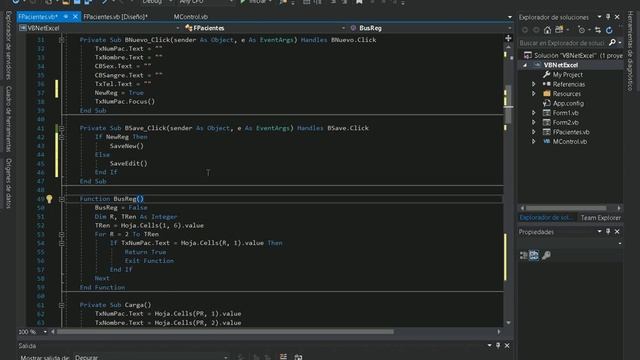This screenshot has height=360, width=640.
Task: Collapse the For R loop outline box
Action: [61, 235]
